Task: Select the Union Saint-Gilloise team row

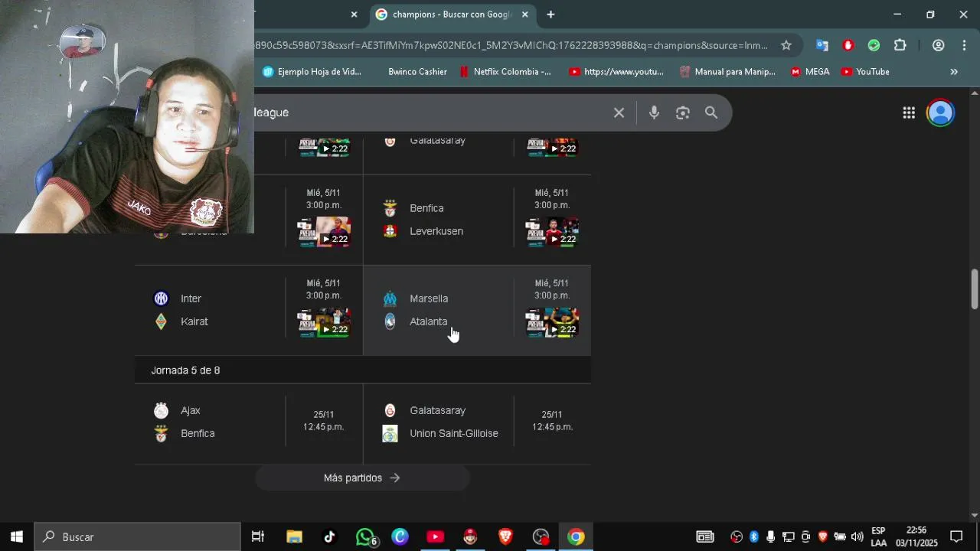Action: click(x=440, y=433)
